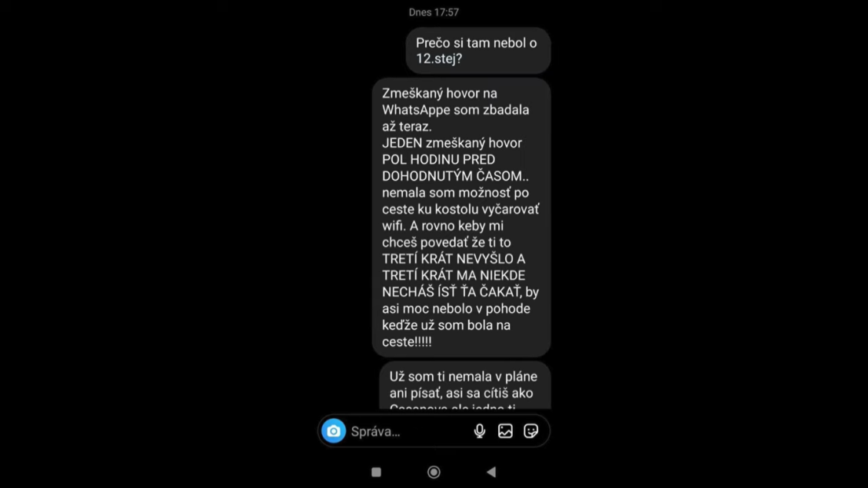This screenshot has height=488, width=868.
Task: Tap the microphone voice message icon
Action: pos(480,431)
